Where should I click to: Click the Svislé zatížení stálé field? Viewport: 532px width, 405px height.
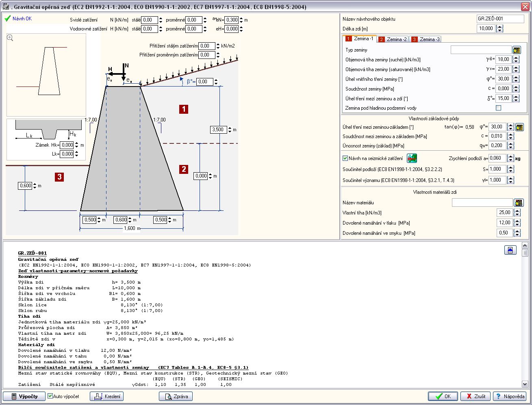[150, 19]
